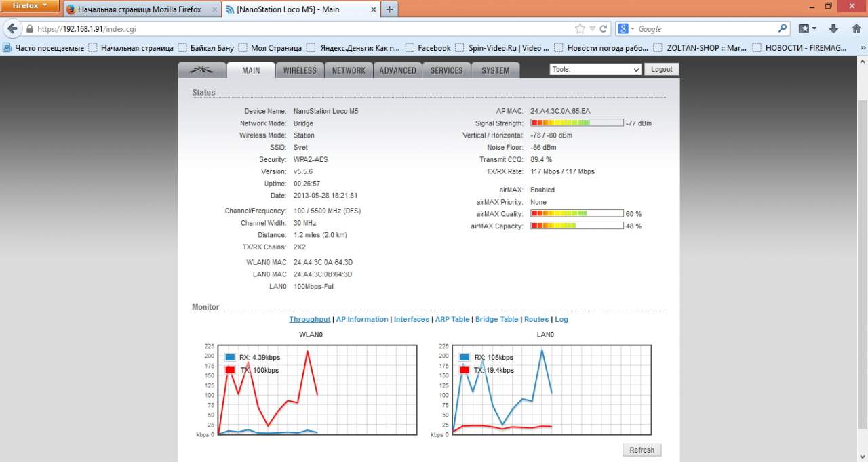The image size is (868, 462).
Task: Open the Throughput monitor link
Action: (x=310, y=319)
